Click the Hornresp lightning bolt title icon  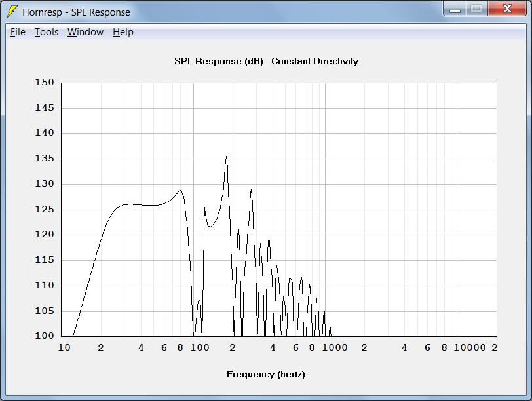coord(12,12)
